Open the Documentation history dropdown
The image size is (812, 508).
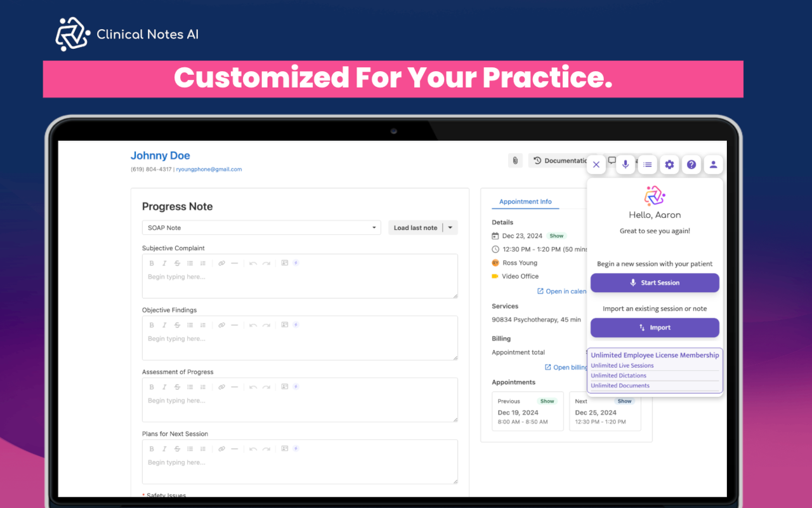pyautogui.click(x=560, y=161)
